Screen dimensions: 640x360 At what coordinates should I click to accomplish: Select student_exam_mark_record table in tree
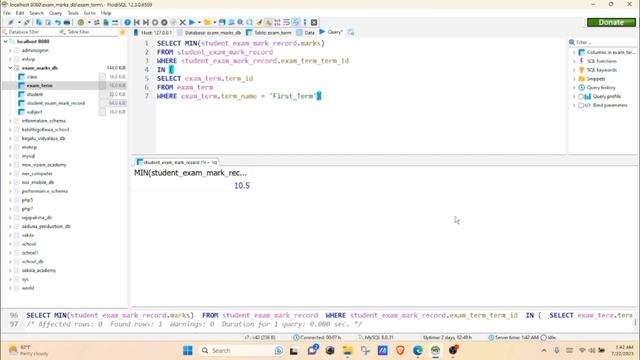click(56, 103)
